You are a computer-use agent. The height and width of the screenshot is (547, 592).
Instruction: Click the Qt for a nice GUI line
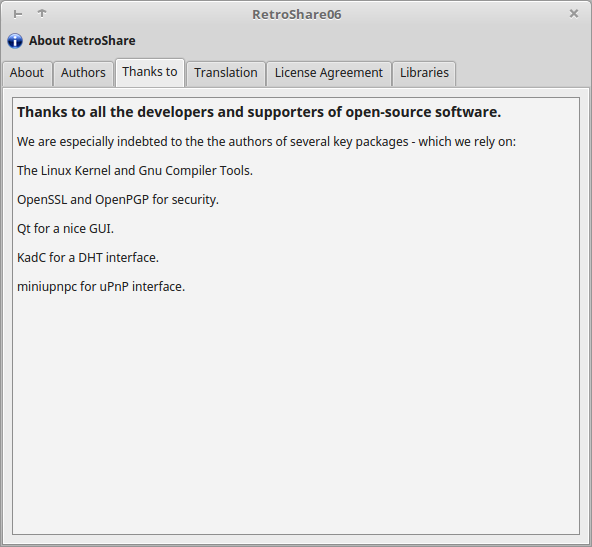tap(65, 229)
